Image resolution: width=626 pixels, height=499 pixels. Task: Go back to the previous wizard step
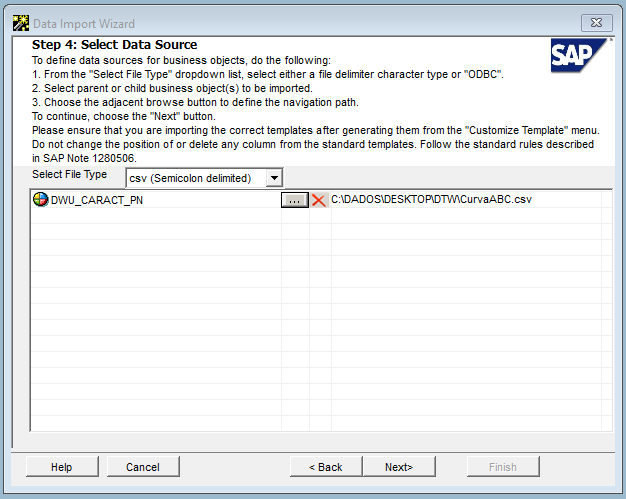(326, 467)
